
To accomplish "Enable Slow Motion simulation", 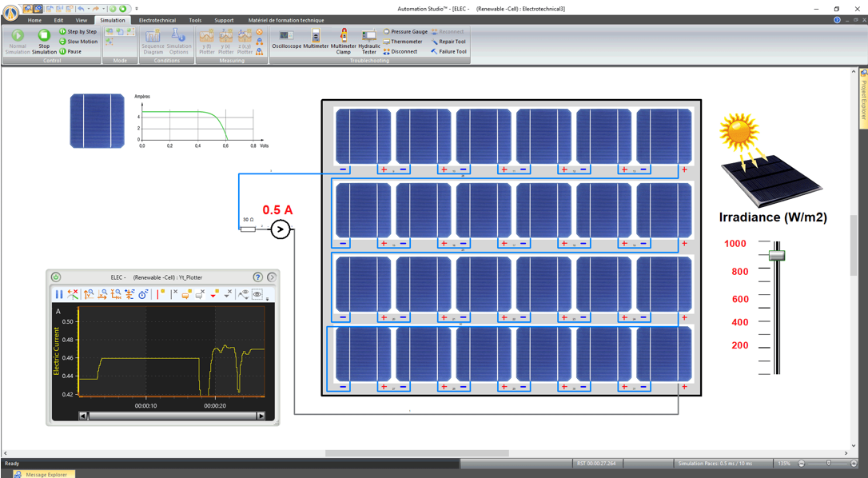I will [x=78, y=42].
